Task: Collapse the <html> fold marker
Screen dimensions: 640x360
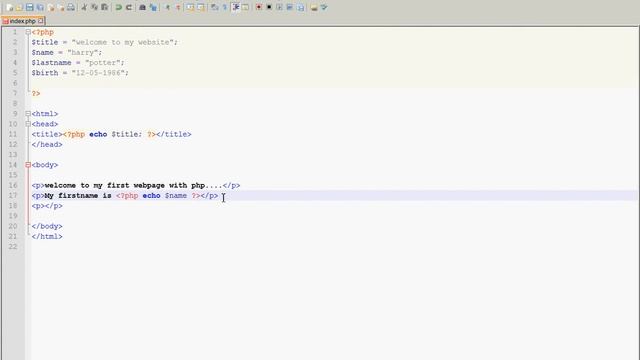Action: pos(28,113)
